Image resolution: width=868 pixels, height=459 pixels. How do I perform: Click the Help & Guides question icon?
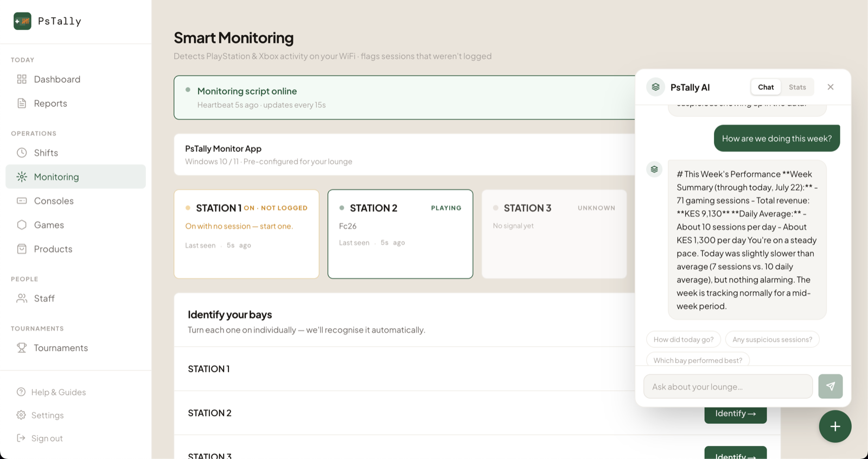[x=21, y=392]
